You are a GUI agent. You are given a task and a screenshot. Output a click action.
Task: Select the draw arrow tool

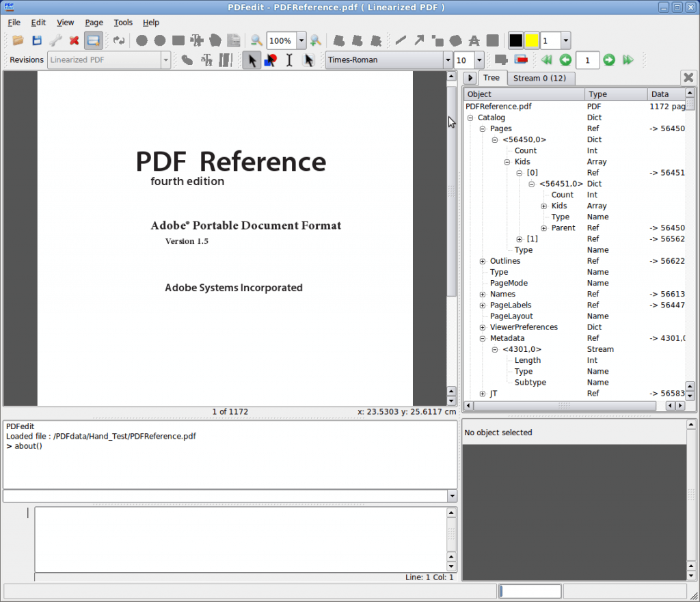coord(419,40)
